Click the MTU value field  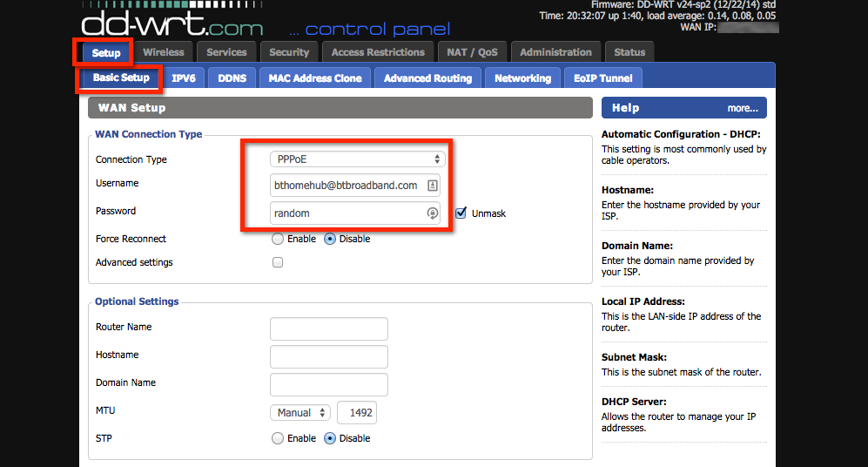(357, 413)
